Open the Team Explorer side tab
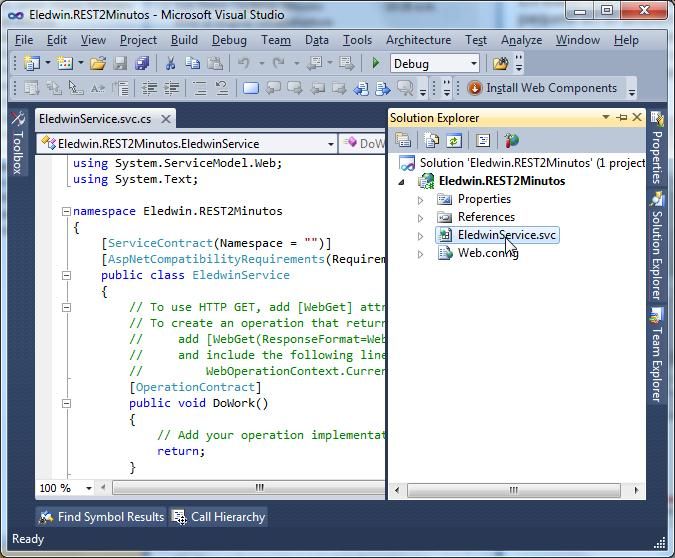Screen dimensions: 675x558 point(656,356)
